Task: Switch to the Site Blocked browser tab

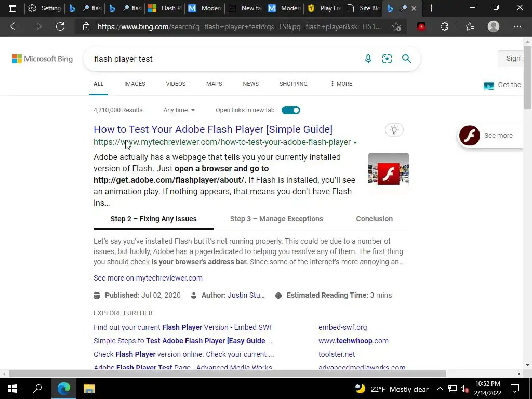Action: 364,8
